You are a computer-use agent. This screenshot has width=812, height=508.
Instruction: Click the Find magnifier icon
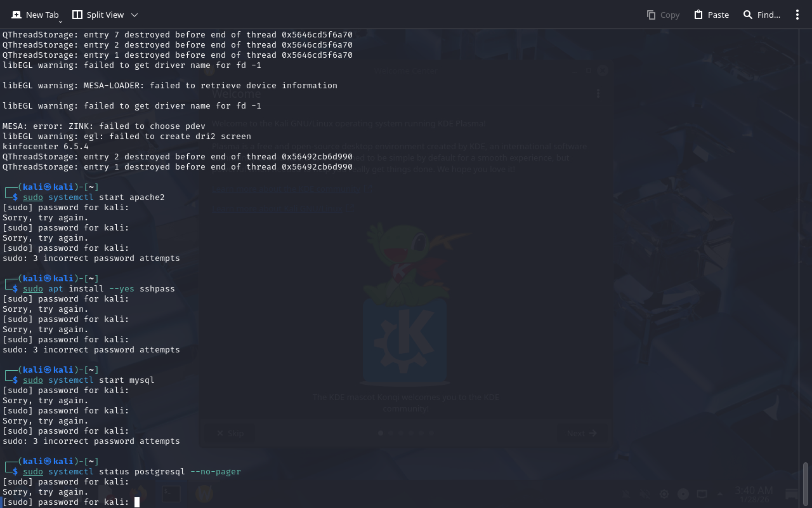point(748,15)
